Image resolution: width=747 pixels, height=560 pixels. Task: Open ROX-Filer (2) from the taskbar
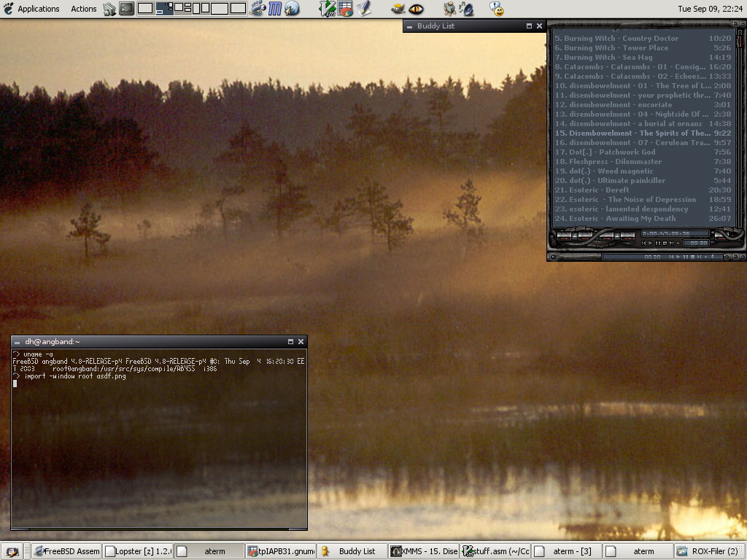pyautogui.click(x=710, y=551)
